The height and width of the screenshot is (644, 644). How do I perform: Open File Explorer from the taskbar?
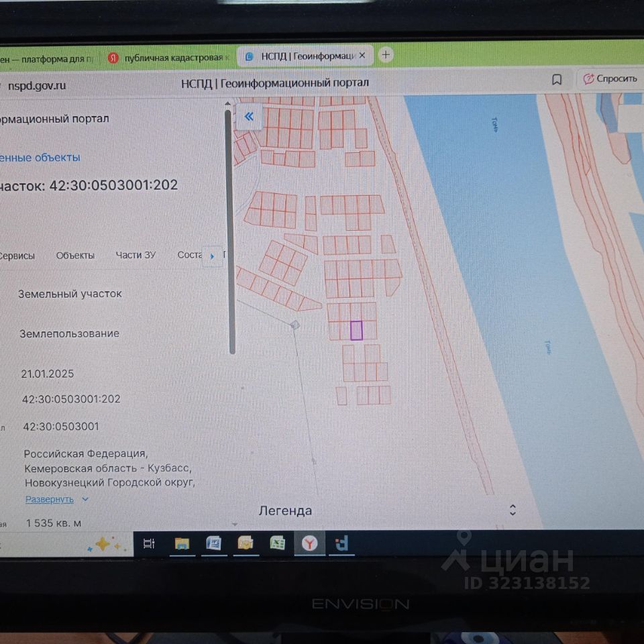tap(182, 544)
